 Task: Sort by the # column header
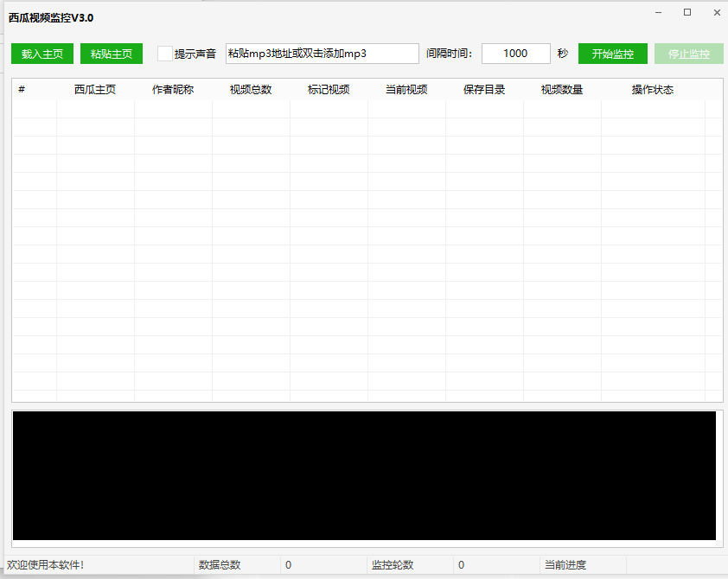[22, 90]
